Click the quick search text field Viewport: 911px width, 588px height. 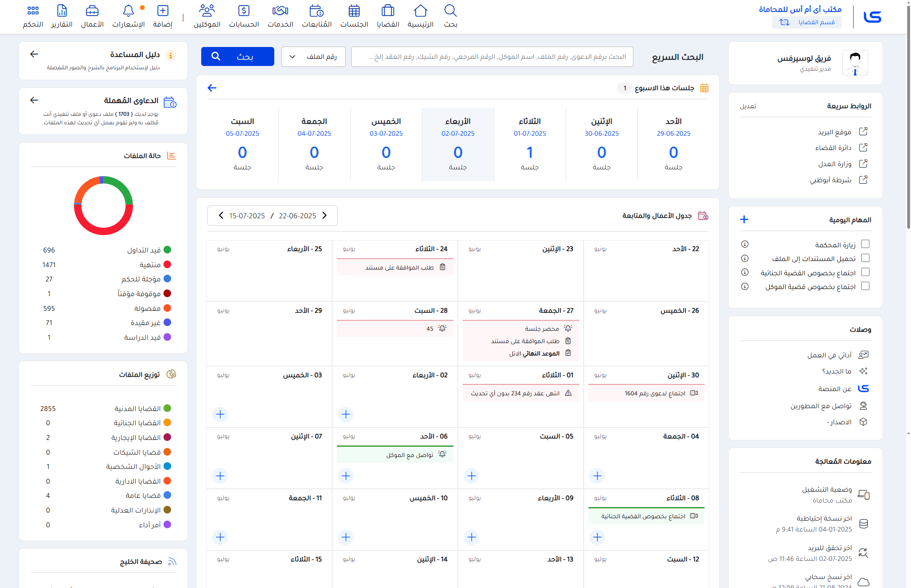coord(492,57)
